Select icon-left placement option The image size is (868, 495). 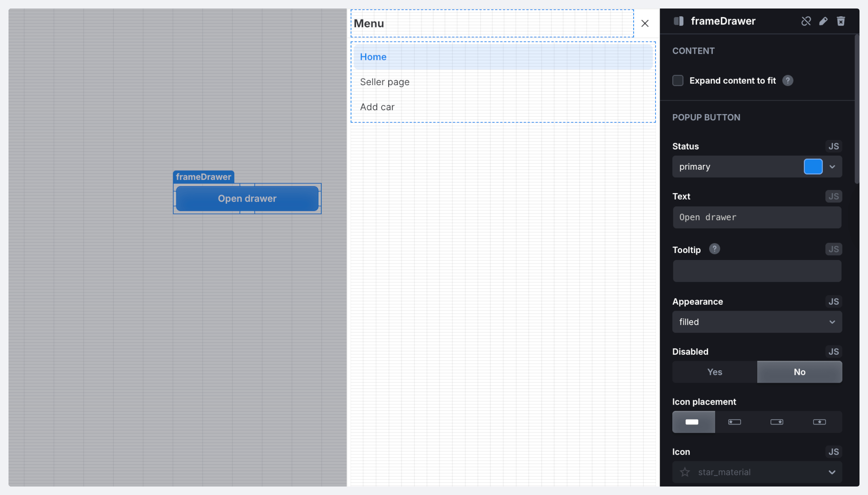[734, 422]
